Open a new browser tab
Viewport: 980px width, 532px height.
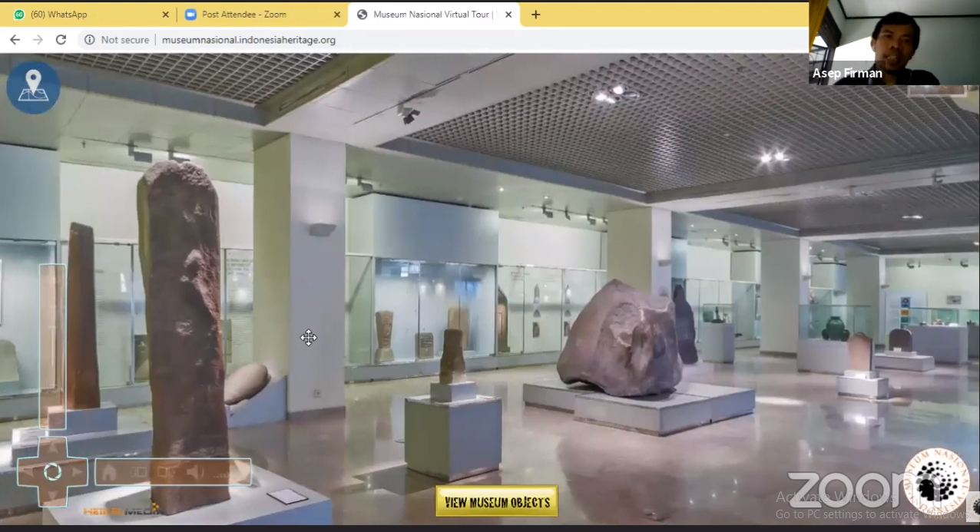(536, 15)
